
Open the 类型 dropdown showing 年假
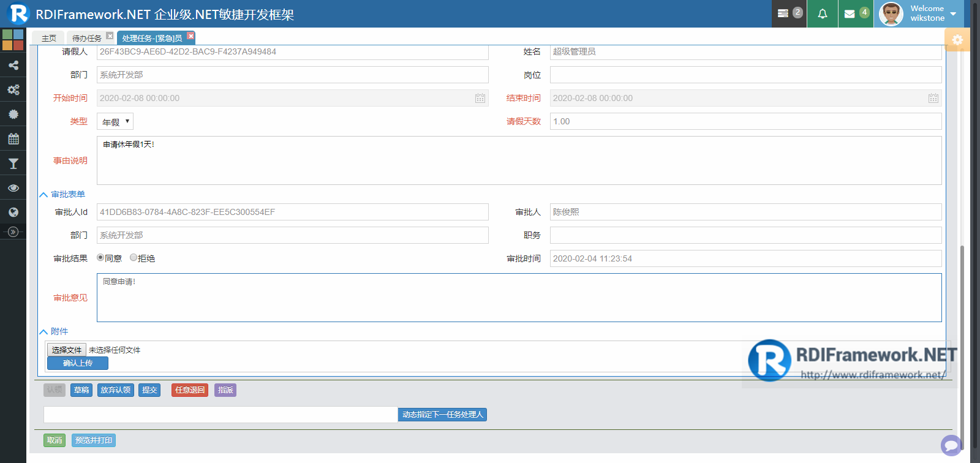[115, 121]
